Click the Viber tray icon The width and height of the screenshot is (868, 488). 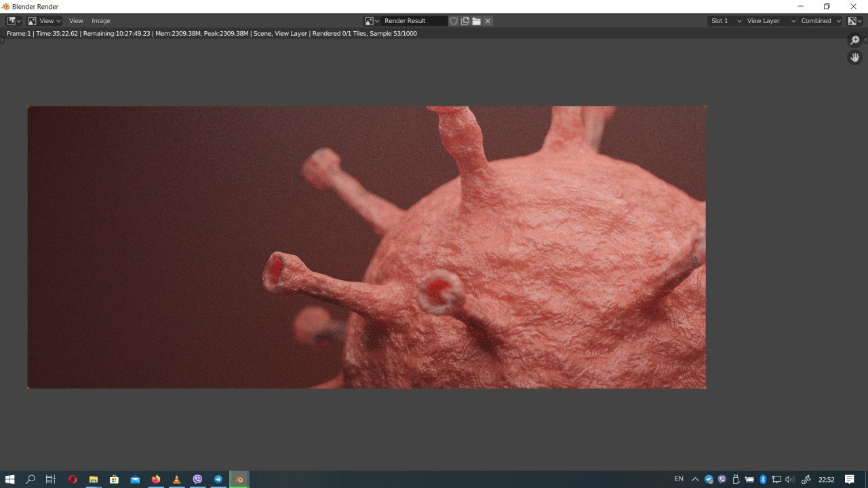[x=722, y=479]
